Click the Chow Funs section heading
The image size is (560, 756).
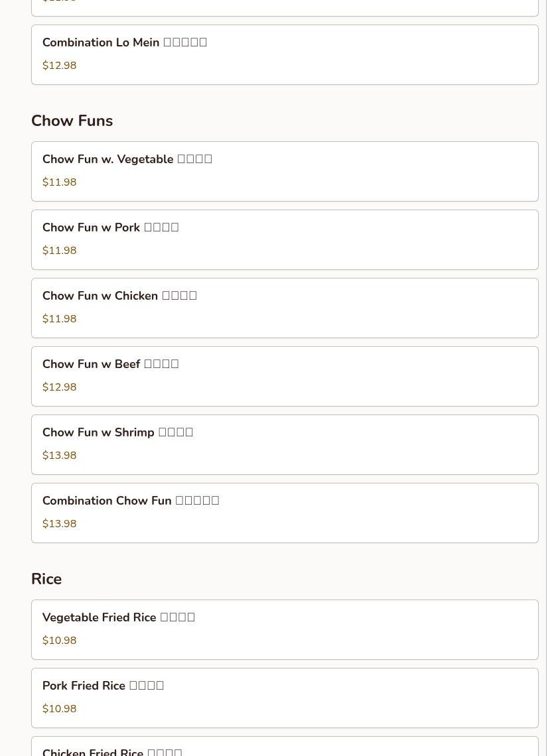[x=72, y=121]
